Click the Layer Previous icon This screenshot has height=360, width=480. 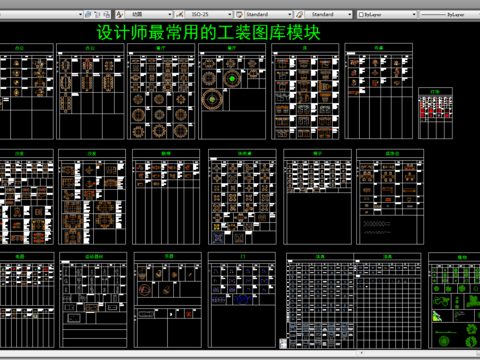[x=97, y=14]
